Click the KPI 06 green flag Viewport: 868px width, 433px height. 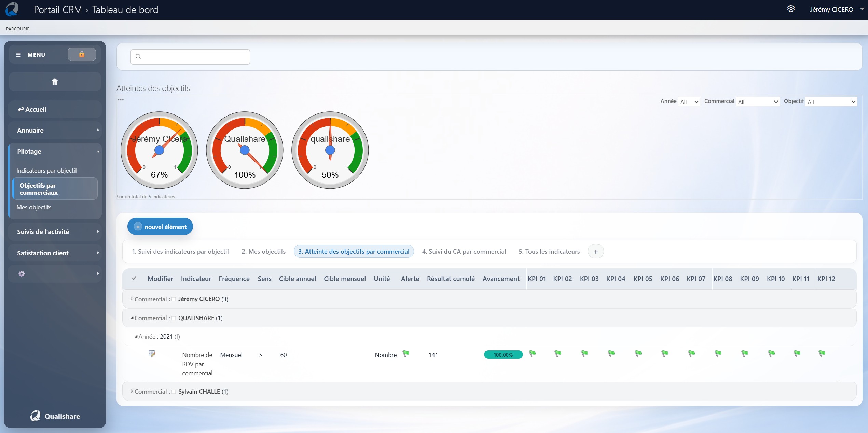tap(665, 353)
